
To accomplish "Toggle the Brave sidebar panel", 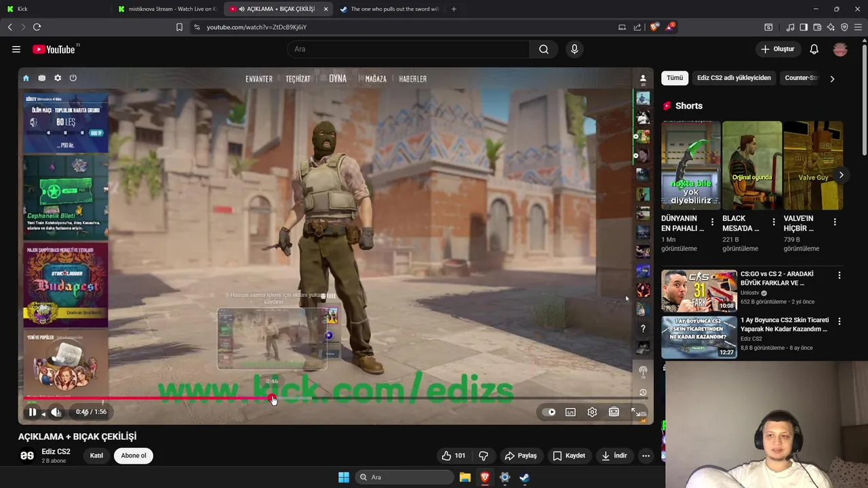I will point(804,27).
